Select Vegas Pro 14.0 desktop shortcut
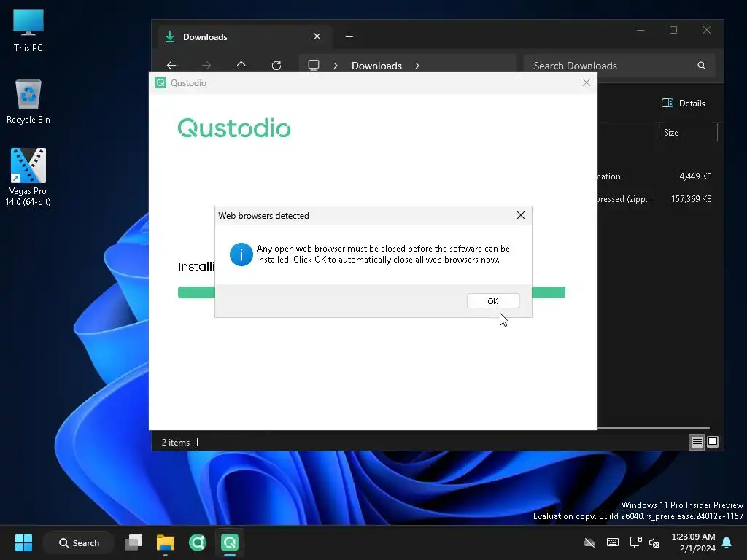 point(28,177)
